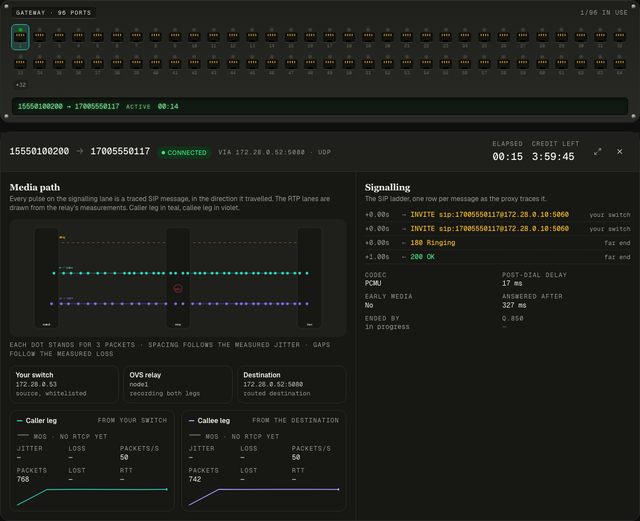Select gateway port 25
This screenshot has width=640, height=521.
click(484, 37)
